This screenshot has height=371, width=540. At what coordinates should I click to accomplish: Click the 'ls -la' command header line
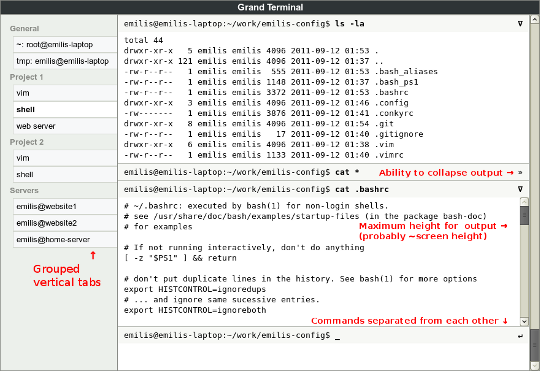323,24
